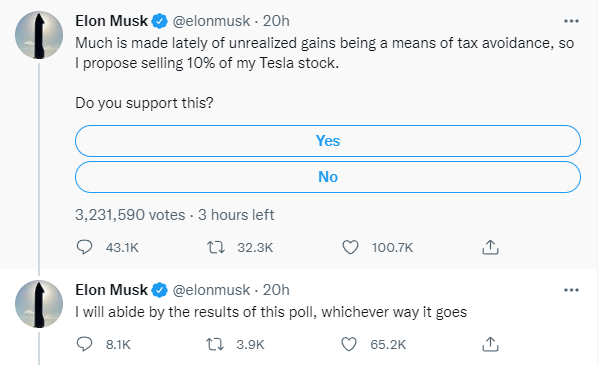602x365 pixels.
Task: Share the 'abide by the results' tweet
Action: [x=490, y=344]
